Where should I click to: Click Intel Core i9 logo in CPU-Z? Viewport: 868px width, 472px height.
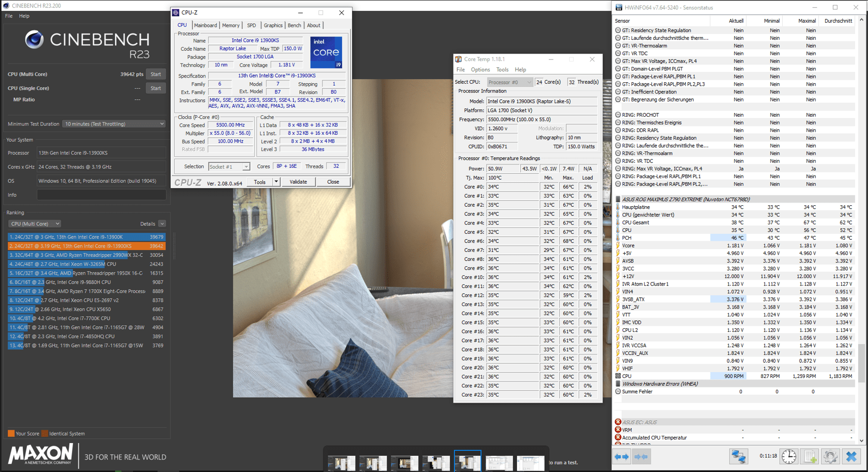[326, 52]
